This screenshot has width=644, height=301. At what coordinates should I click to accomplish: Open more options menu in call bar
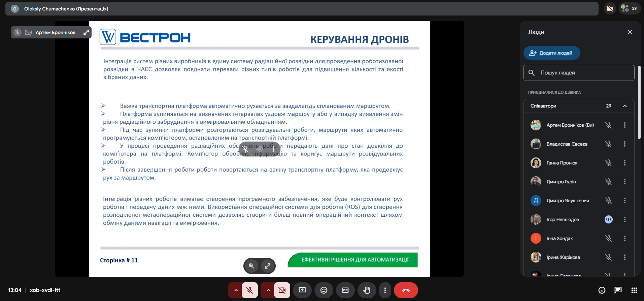pyautogui.click(x=385, y=290)
